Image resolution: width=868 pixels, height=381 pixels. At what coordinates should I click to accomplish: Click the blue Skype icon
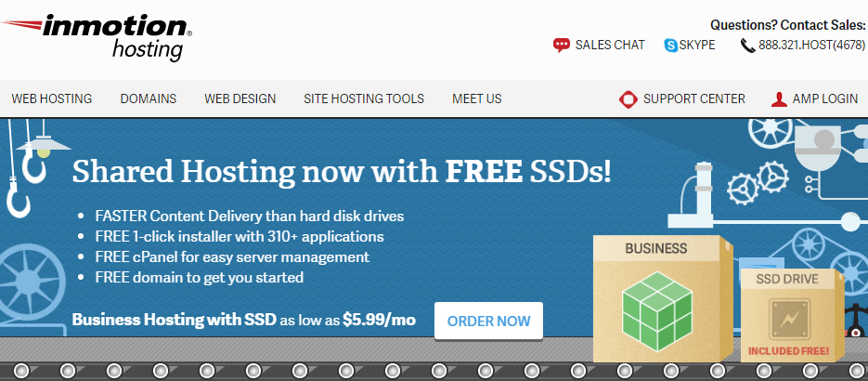671,46
